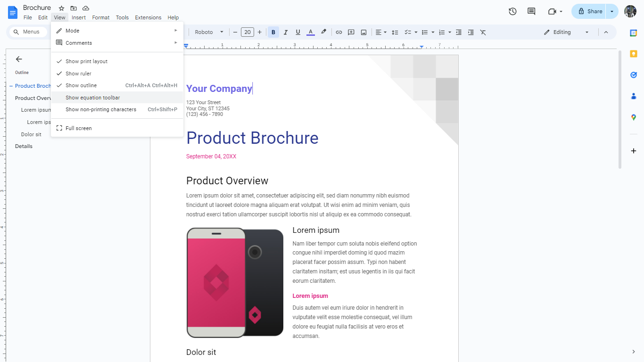Toggle Show print layout option
Viewport: 644px width, 362px height.
(117, 61)
